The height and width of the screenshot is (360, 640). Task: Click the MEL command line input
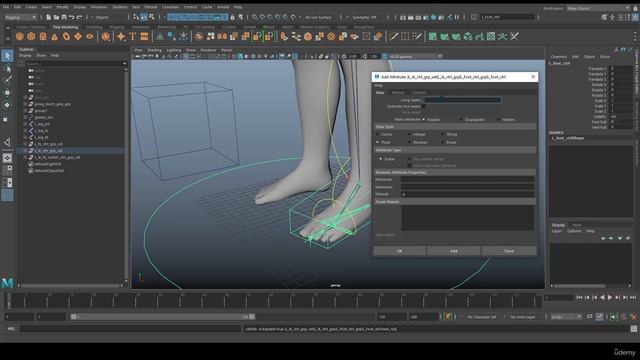(131, 329)
